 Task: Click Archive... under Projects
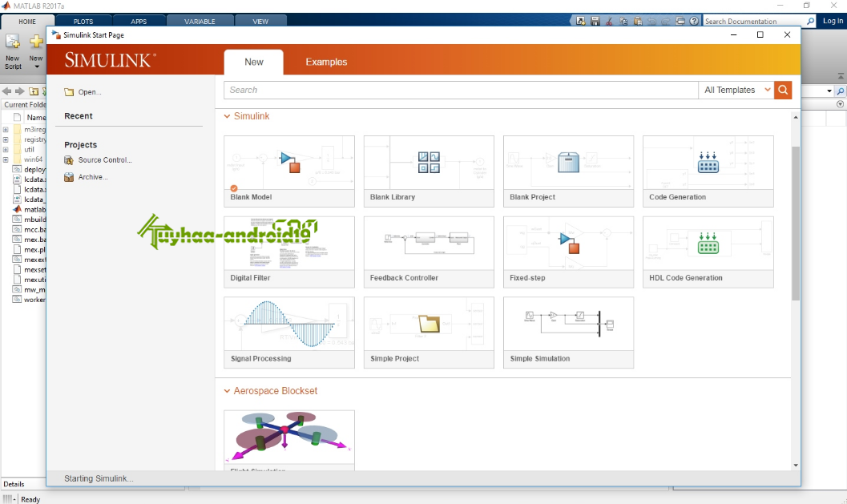(x=93, y=177)
